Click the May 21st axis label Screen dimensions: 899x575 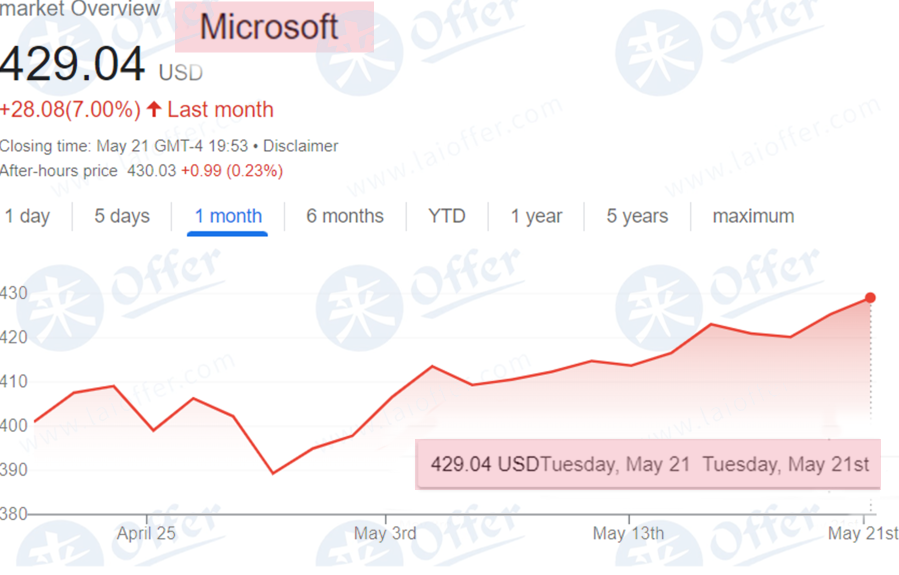click(x=863, y=533)
